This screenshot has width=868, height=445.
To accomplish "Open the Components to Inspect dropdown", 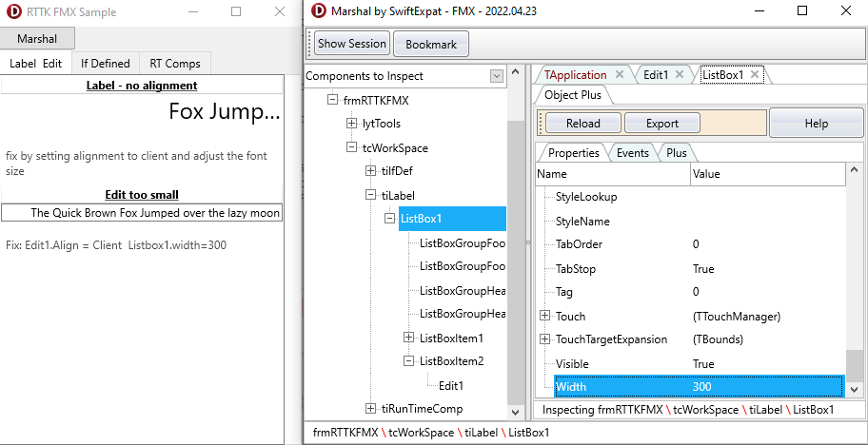I will (496, 76).
